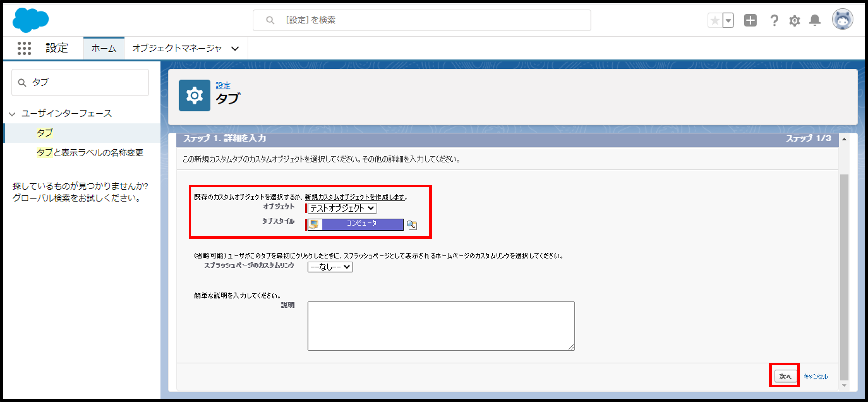
Task: Click the 説明 description text area
Action: click(x=441, y=326)
